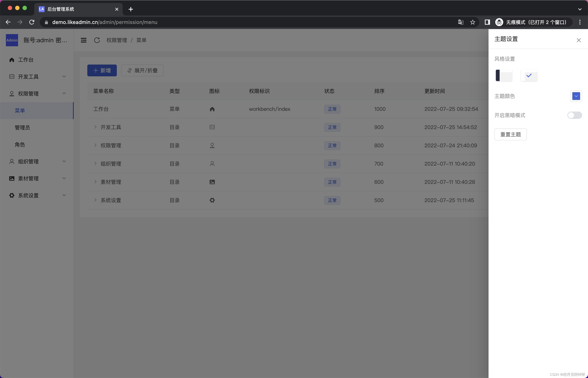Image resolution: width=588 pixels, height=378 pixels.
Task: Click the 权限管理 breadcrumb link
Action: pos(117,40)
